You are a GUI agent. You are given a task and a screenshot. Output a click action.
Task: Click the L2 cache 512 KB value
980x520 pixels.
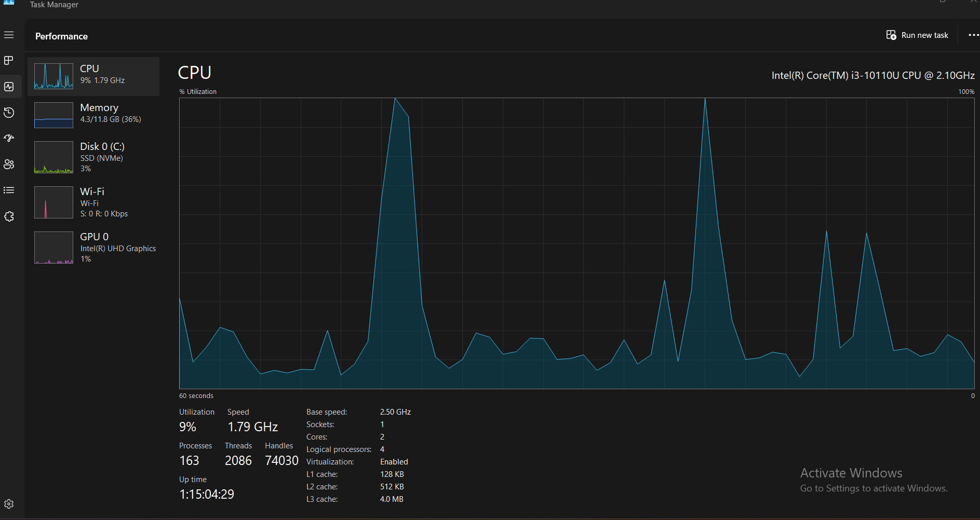point(392,487)
